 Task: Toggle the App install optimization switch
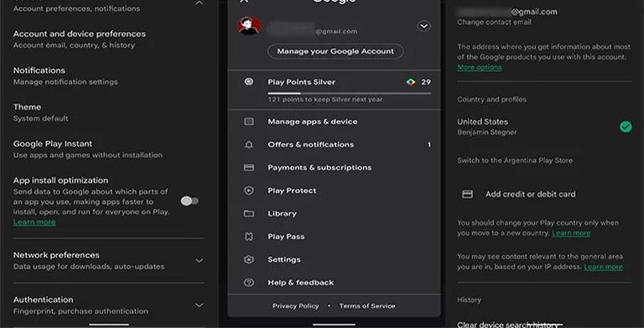point(190,201)
